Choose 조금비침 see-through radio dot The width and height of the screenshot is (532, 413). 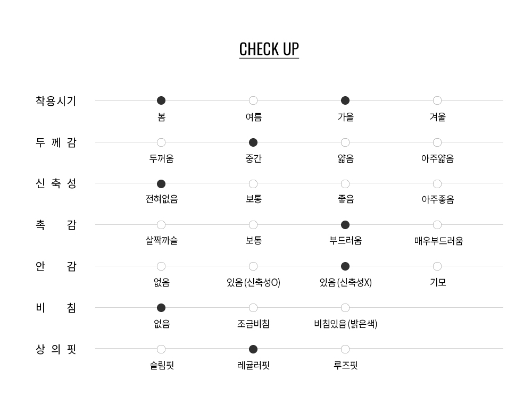[253, 308]
